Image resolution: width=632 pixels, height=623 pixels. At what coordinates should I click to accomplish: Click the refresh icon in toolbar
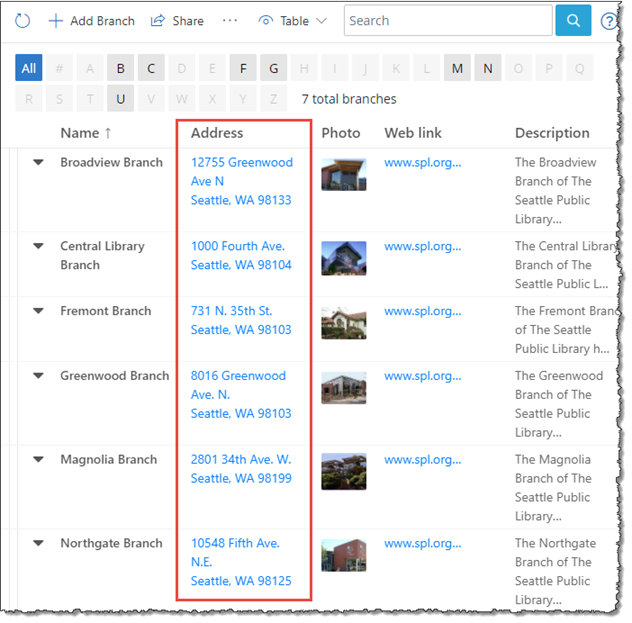point(22,21)
